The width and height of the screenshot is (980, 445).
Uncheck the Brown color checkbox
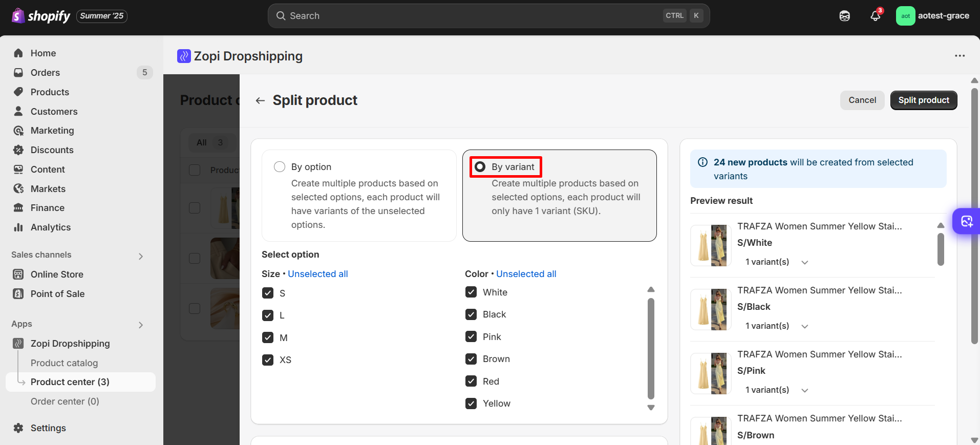point(471,359)
